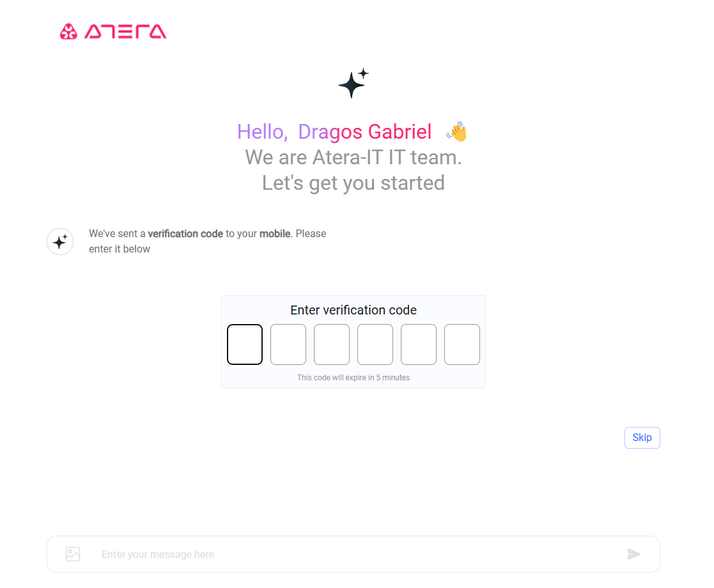Image resolution: width=714 pixels, height=588 pixels.
Task: Click the 'verification code to your mobile' message
Action: [x=208, y=242]
